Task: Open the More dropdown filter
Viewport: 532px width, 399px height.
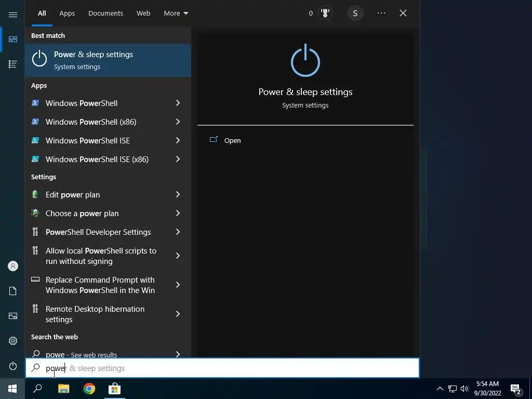Action: click(176, 13)
